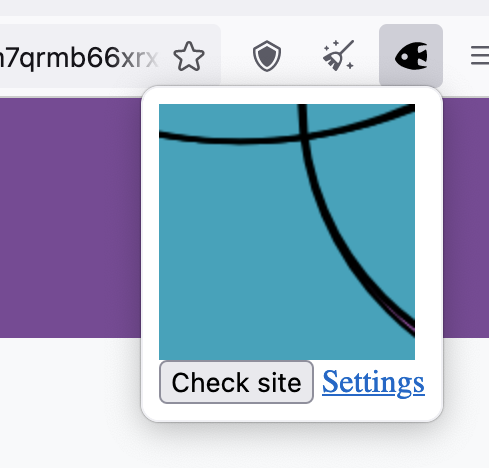This screenshot has height=468, width=489.
Task: Click blank white page area below purple banner
Action: (70, 400)
